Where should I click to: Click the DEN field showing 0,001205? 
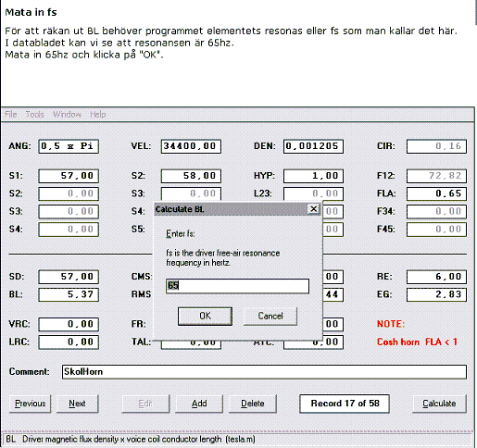[313, 146]
